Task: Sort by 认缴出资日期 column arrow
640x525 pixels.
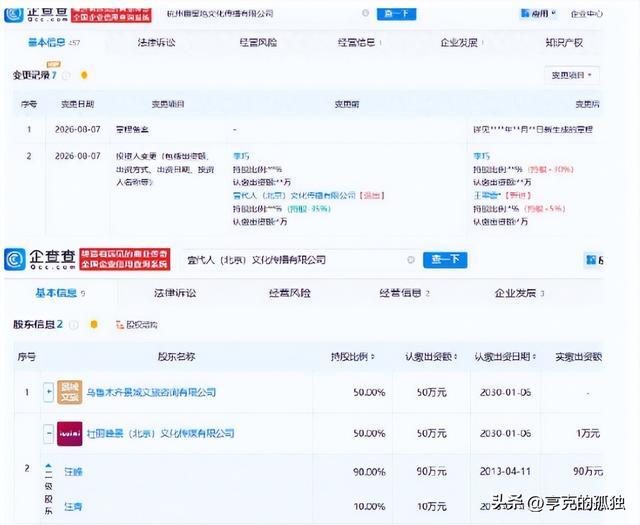Action: click(533, 357)
